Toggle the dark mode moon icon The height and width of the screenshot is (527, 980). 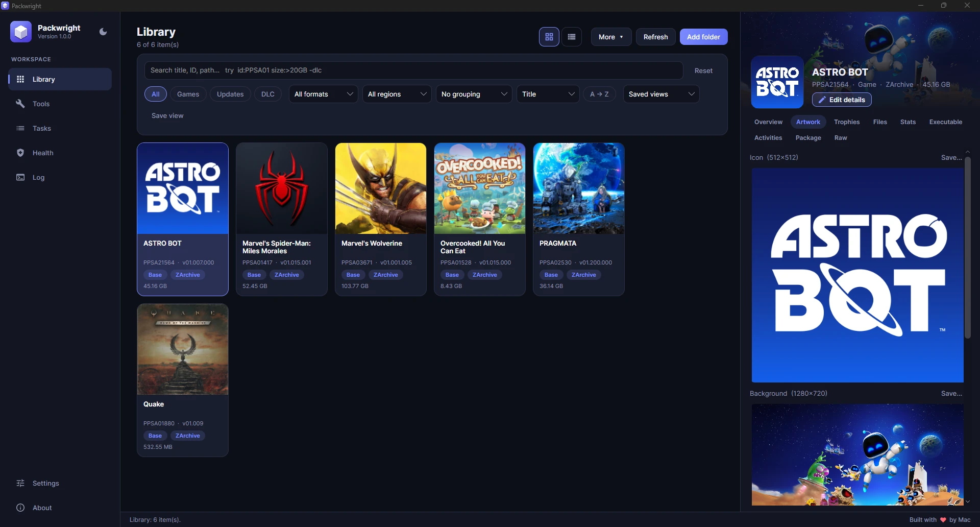click(x=103, y=32)
